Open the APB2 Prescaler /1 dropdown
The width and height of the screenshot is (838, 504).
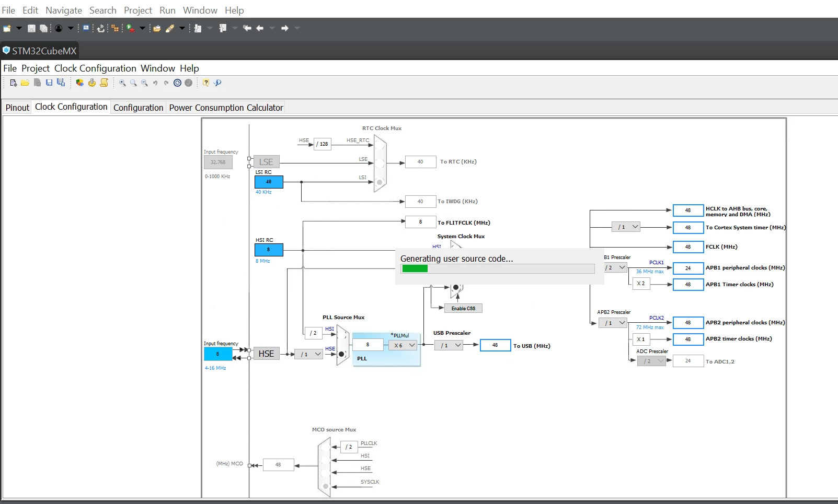[x=613, y=323]
